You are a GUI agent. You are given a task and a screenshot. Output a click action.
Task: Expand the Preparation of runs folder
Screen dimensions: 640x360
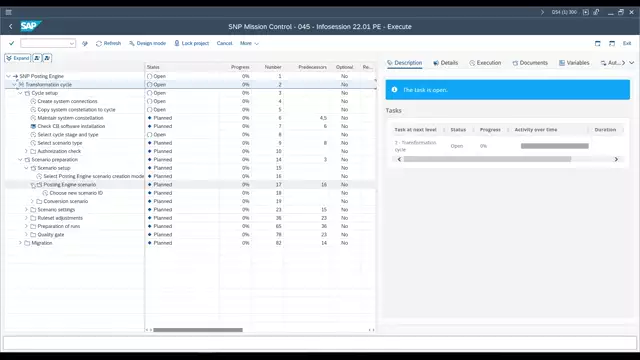26,226
